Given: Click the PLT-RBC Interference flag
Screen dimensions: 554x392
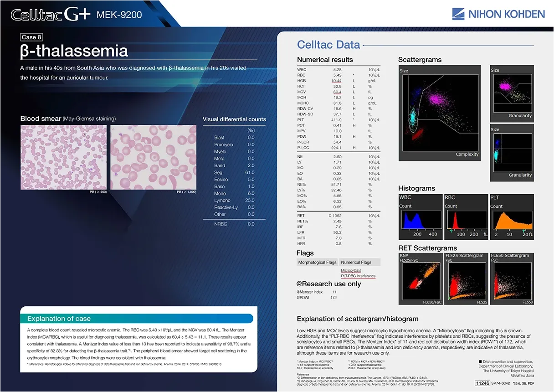Looking at the screenshot, I should (359, 276).
